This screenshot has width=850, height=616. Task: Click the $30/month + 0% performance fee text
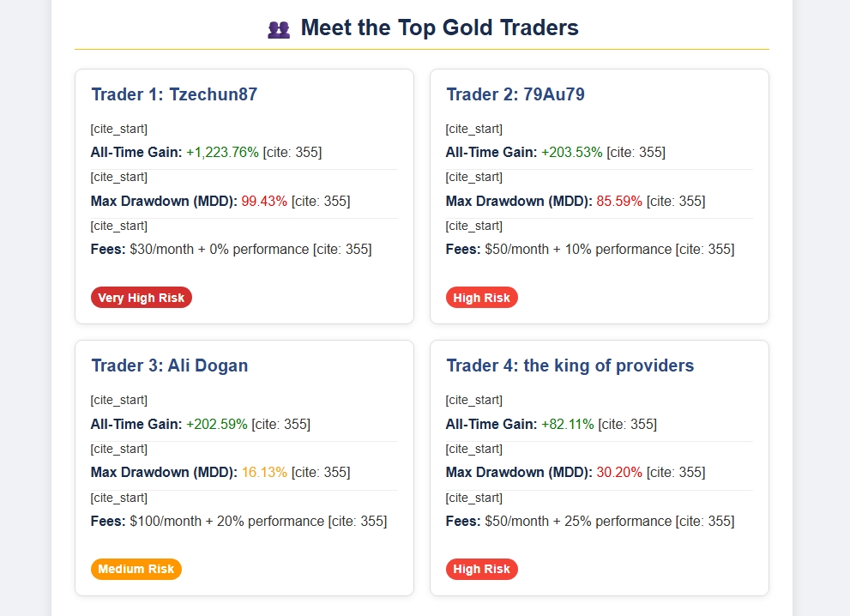pos(220,250)
